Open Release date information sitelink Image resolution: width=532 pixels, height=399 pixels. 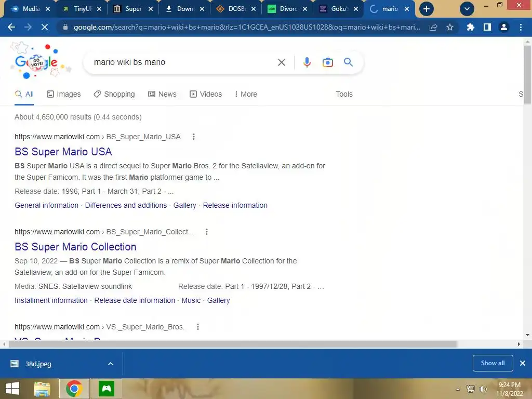(135, 300)
